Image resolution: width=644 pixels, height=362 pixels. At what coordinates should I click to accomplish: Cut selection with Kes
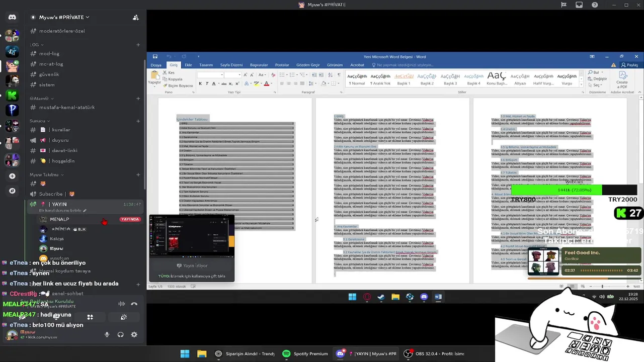coord(168,73)
